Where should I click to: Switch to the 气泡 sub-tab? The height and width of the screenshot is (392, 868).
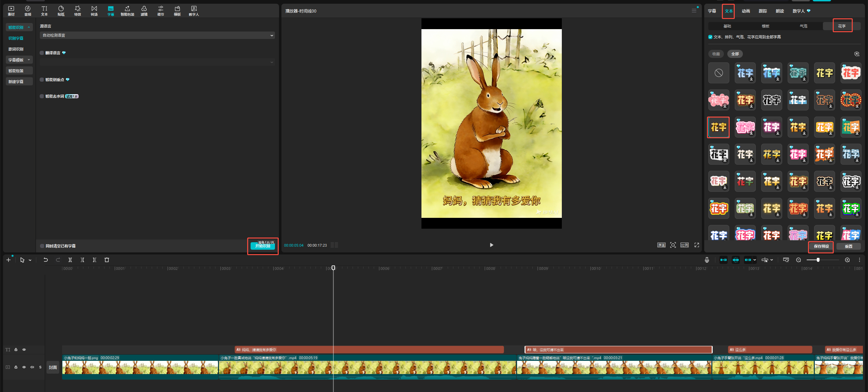(x=804, y=26)
